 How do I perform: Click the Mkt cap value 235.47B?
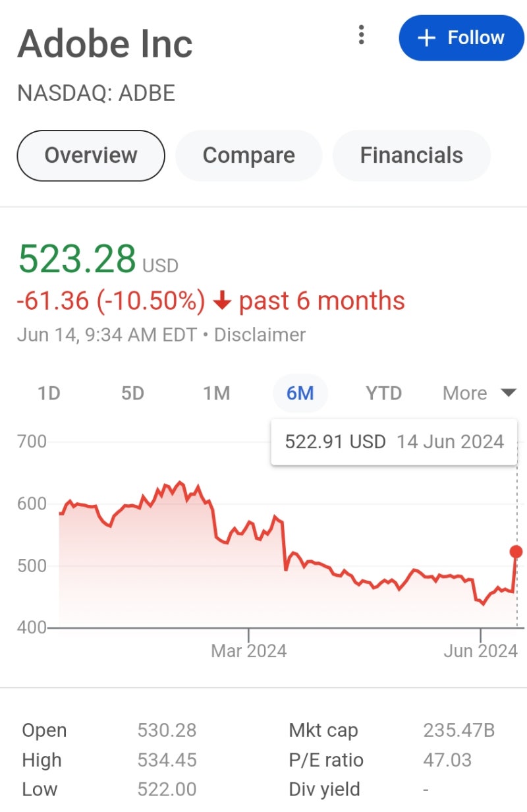point(459,730)
